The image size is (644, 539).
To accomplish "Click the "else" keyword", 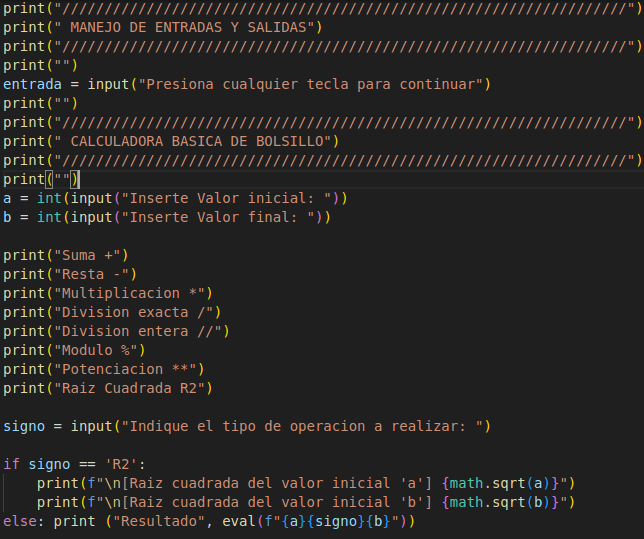I will click(19, 521).
